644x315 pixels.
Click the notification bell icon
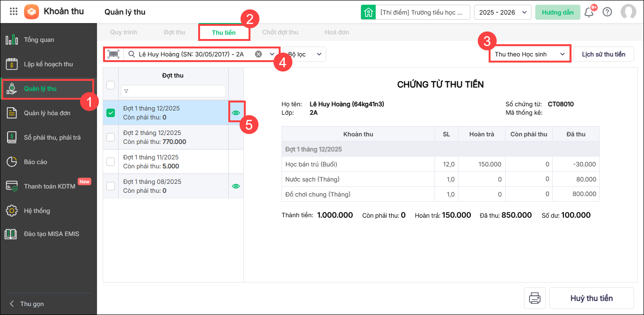588,12
